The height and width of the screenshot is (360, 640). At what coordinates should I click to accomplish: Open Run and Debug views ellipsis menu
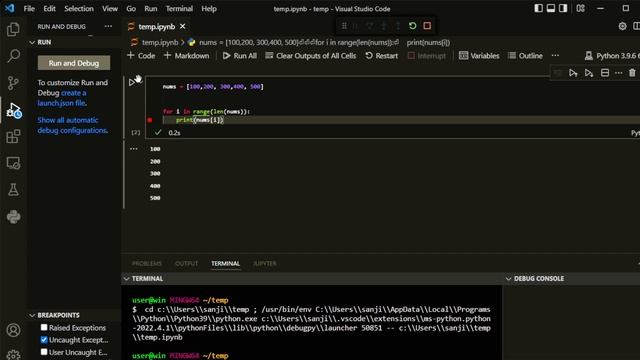[x=108, y=26]
